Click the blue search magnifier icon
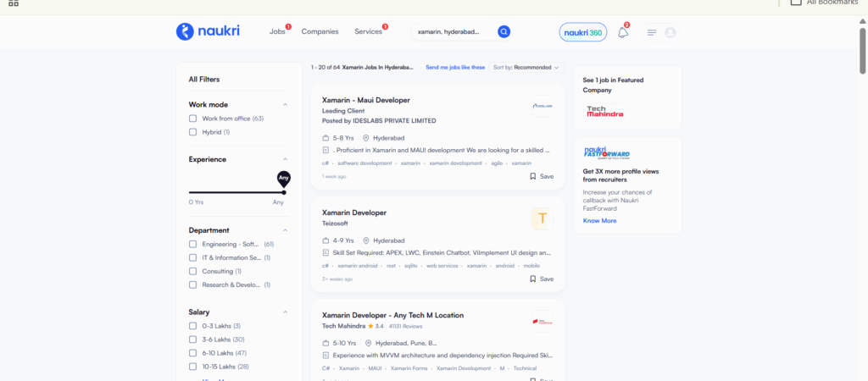This screenshot has height=381, width=868. 504,32
